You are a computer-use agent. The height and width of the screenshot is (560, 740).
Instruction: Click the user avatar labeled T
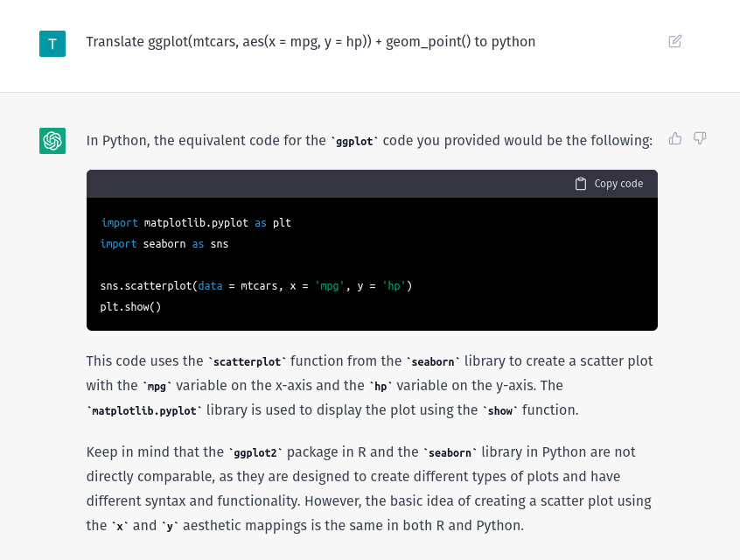52,44
